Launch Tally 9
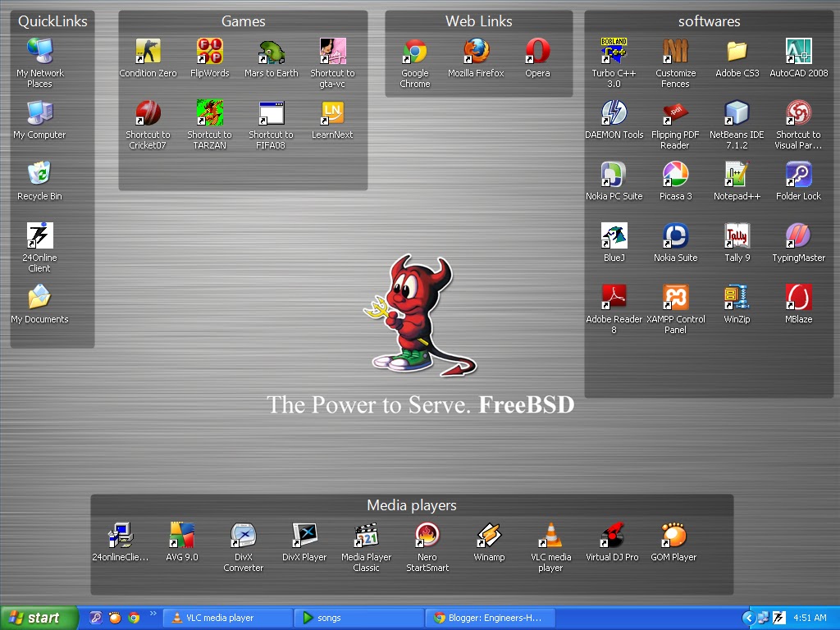 [737, 243]
